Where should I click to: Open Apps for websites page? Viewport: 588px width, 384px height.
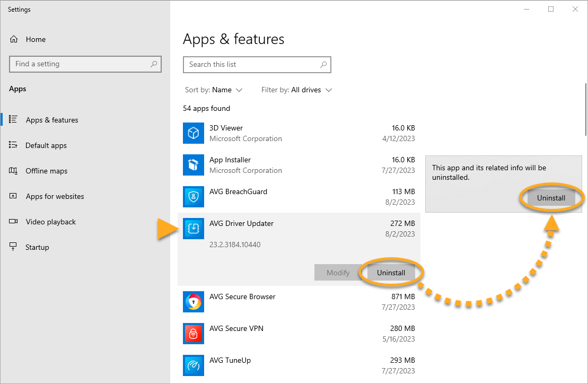coord(55,196)
